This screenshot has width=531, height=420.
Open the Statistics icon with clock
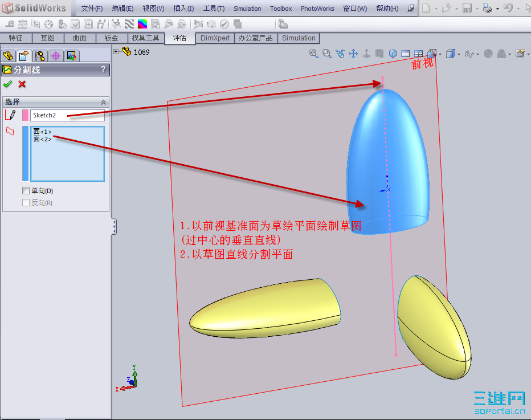coord(62,24)
